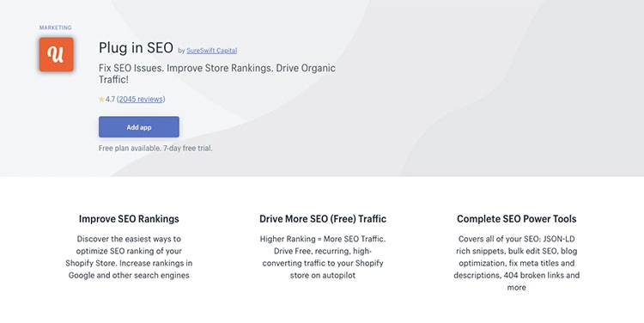This screenshot has height=323, width=644.
Task: Click the Complete SEO Power Tools heading
Action: coord(517,218)
